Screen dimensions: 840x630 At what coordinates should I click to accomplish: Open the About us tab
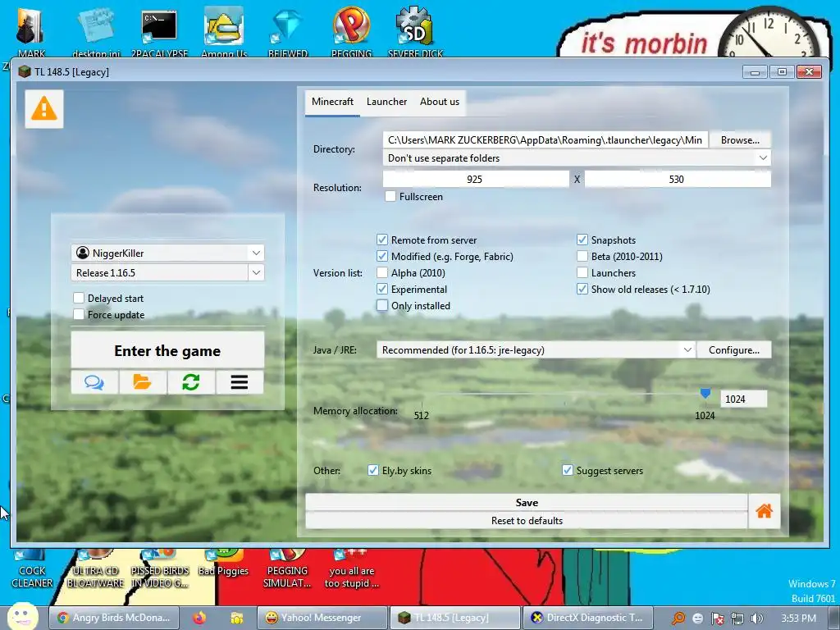(440, 102)
